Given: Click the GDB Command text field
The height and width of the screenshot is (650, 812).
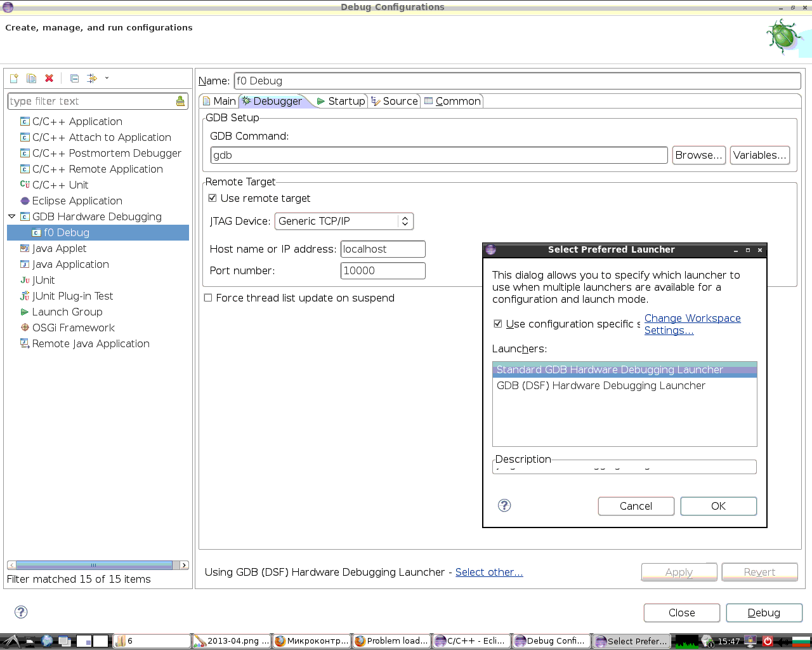Looking at the screenshot, I should (439, 155).
